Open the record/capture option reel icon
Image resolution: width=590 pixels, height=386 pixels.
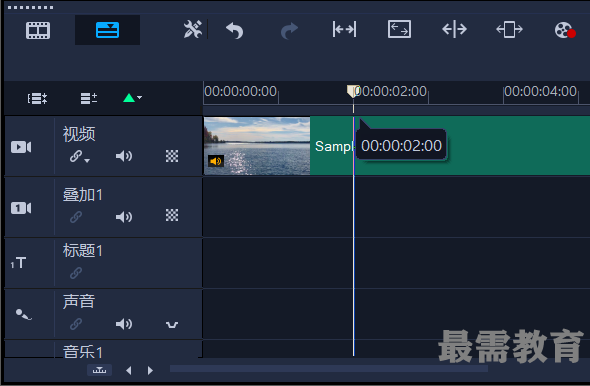pos(565,30)
